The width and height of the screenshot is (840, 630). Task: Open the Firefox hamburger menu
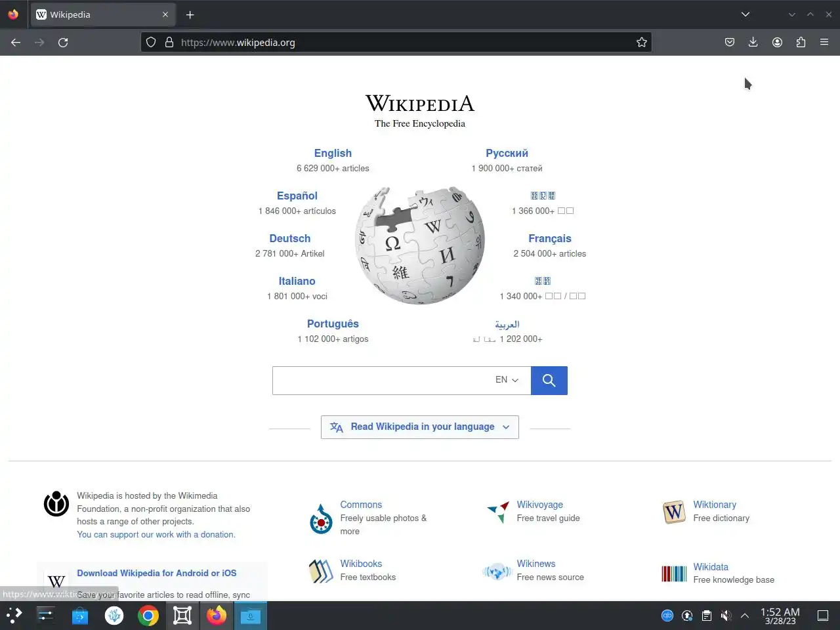click(824, 42)
